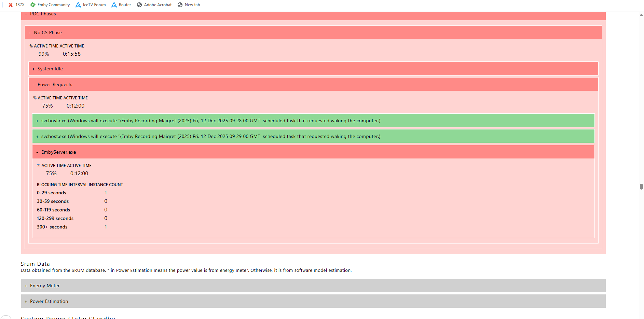The height and width of the screenshot is (319, 644).
Task: Select the No CS Phase 99% value
Action: (x=44, y=54)
